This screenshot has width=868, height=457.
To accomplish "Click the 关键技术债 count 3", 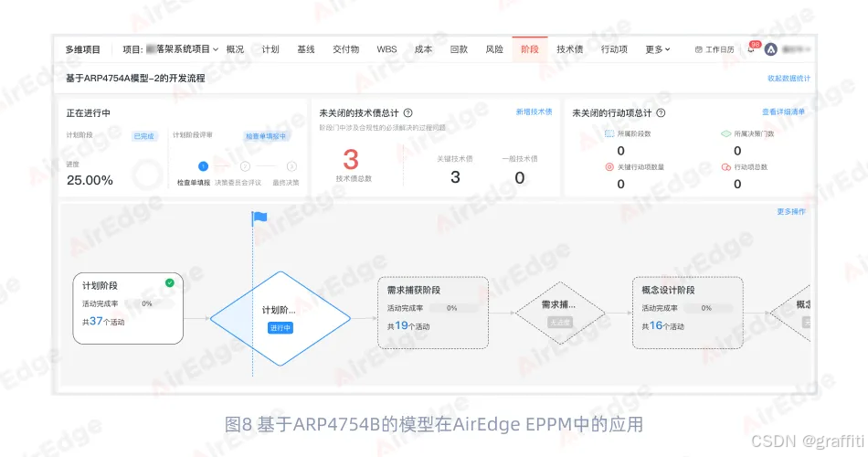I will 455,177.
